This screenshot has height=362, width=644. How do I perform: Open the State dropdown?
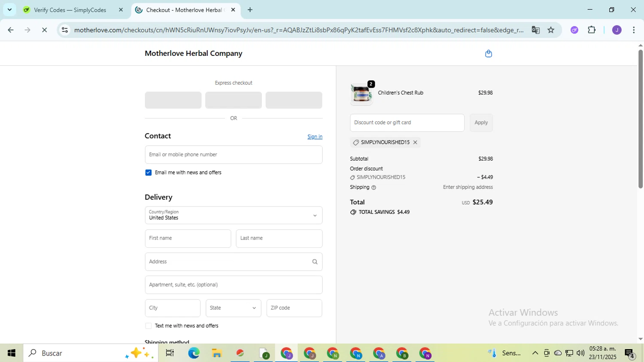tap(233, 308)
